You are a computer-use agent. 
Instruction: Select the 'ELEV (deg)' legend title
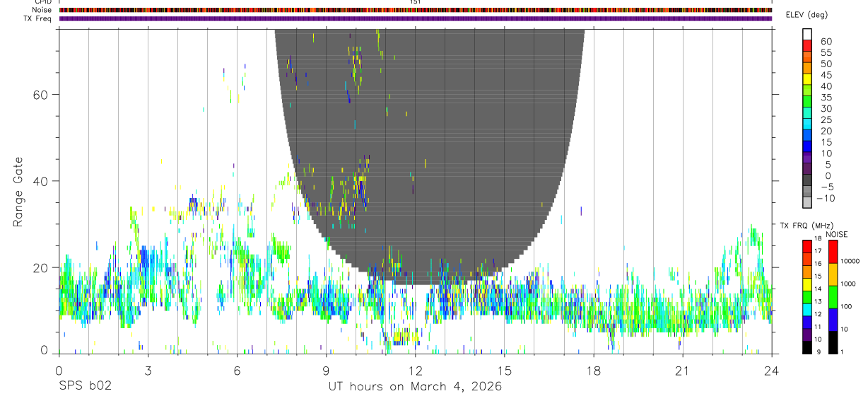tap(807, 15)
